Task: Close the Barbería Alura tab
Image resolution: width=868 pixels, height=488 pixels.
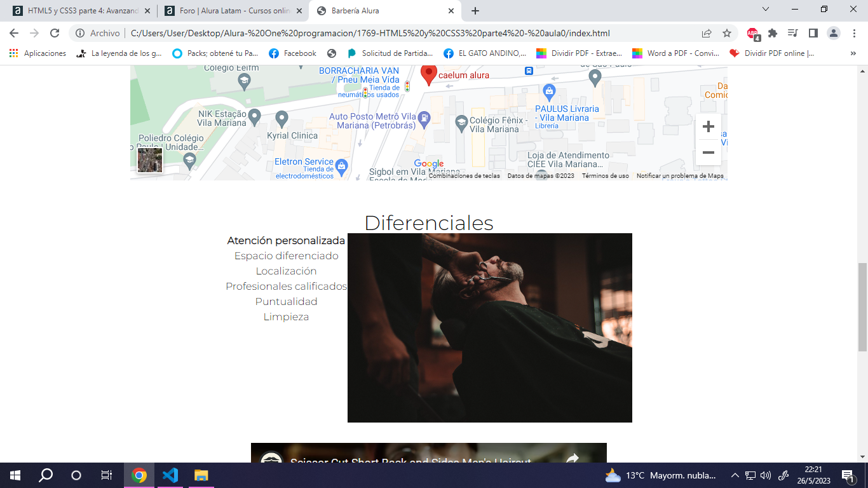Action: [x=451, y=11]
